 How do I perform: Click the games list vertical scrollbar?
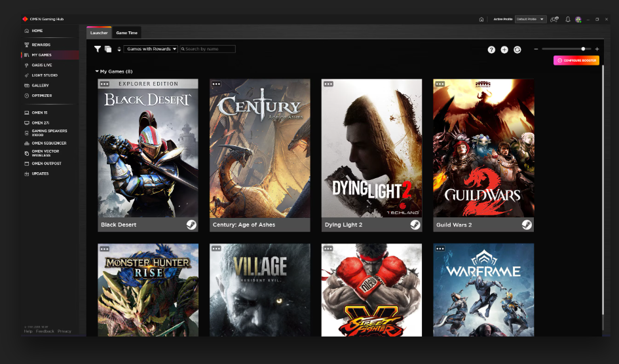pos(603,189)
